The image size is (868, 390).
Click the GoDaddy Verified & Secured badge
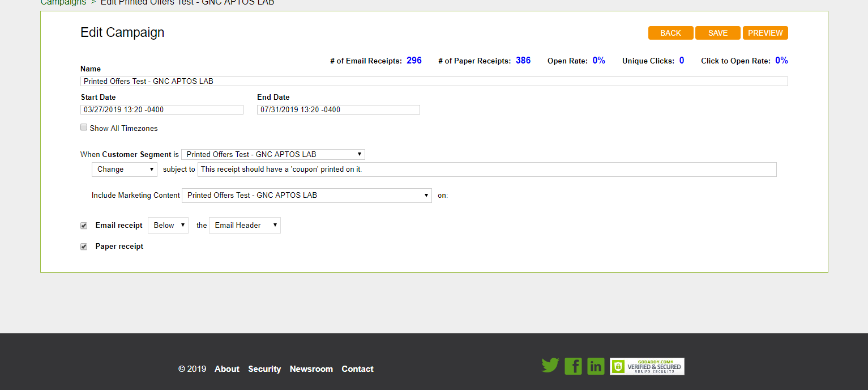647,366
